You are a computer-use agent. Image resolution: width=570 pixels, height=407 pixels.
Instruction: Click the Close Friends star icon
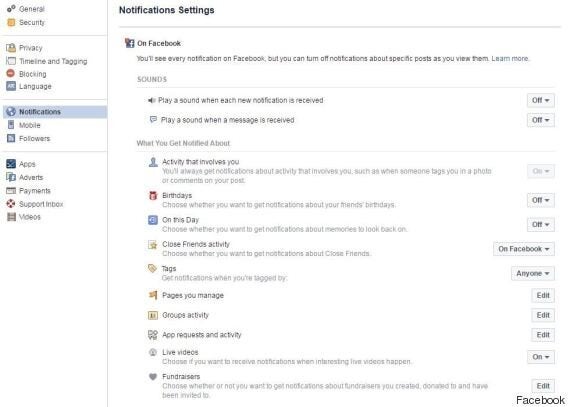(x=153, y=245)
